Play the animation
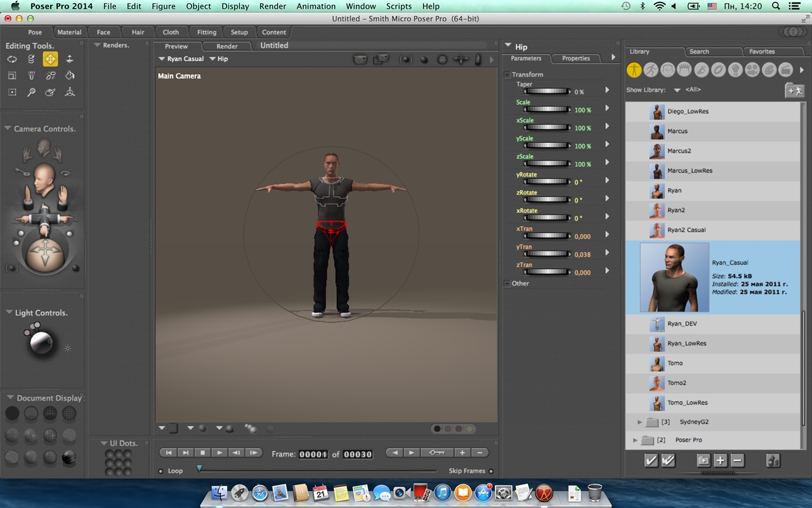The height and width of the screenshot is (508, 812). pyautogui.click(x=219, y=453)
